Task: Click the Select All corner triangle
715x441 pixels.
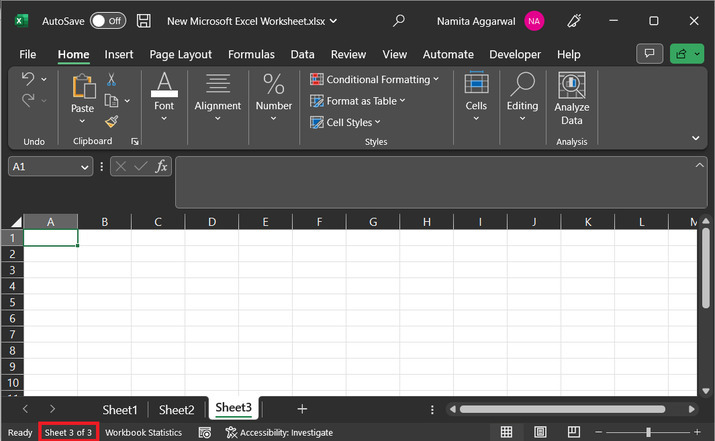Action: (16, 222)
